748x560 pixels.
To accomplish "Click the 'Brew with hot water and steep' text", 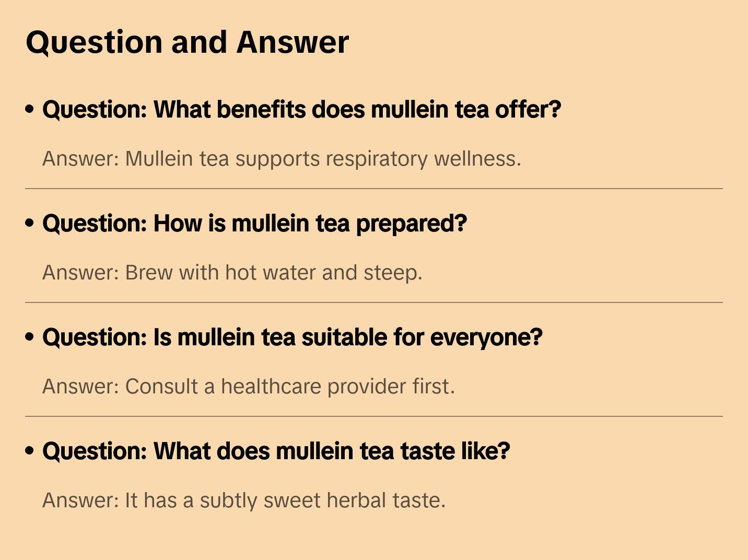I will (273, 273).
